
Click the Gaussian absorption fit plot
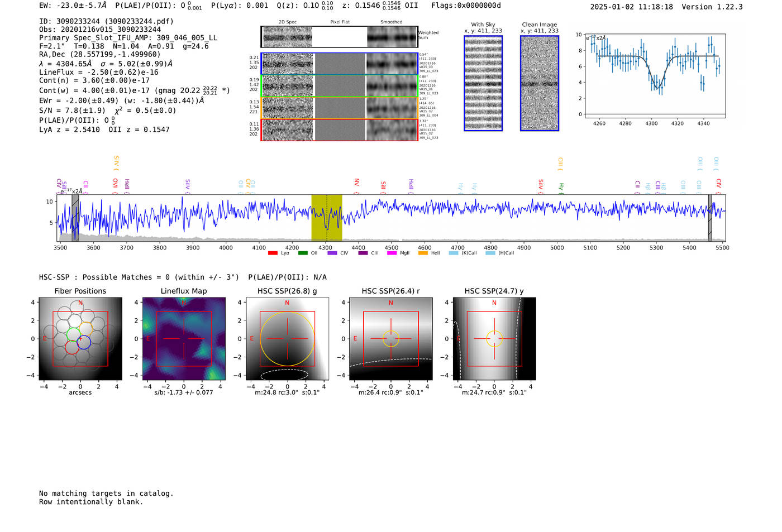[x=655, y=75]
